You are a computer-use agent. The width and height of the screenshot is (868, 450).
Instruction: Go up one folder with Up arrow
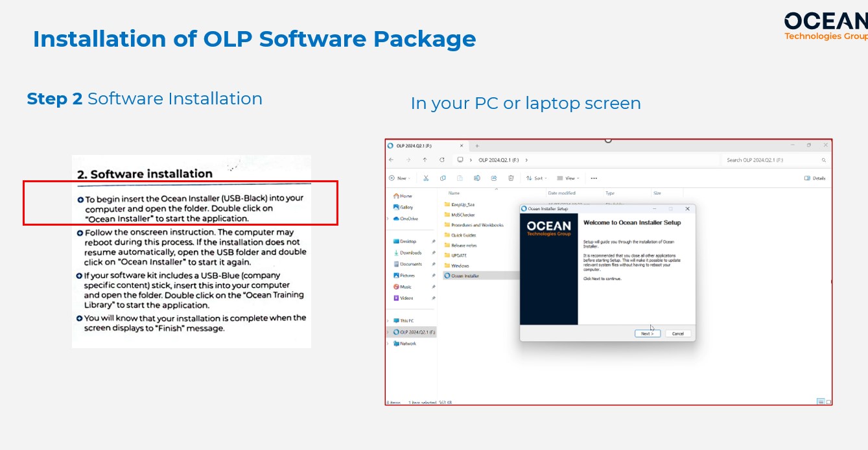(425, 160)
